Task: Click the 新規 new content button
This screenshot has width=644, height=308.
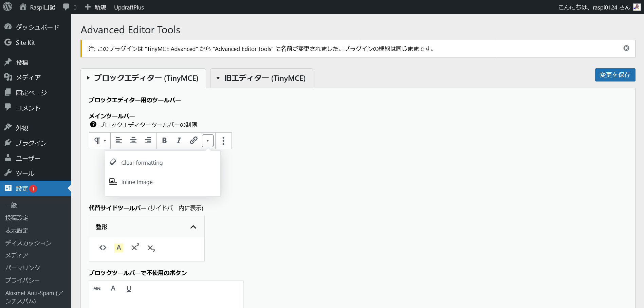Action: click(95, 7)
